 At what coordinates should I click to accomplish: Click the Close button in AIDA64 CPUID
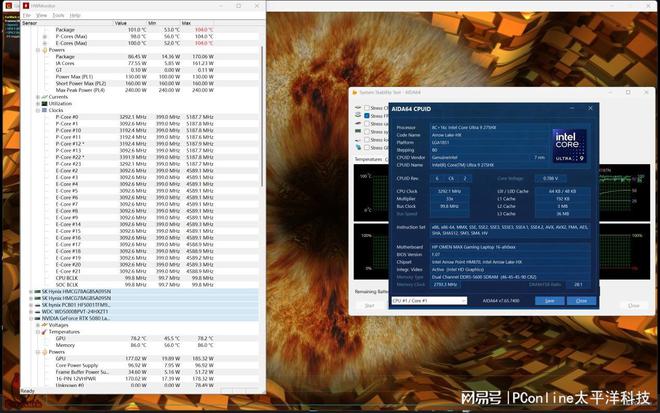(581, 301)
